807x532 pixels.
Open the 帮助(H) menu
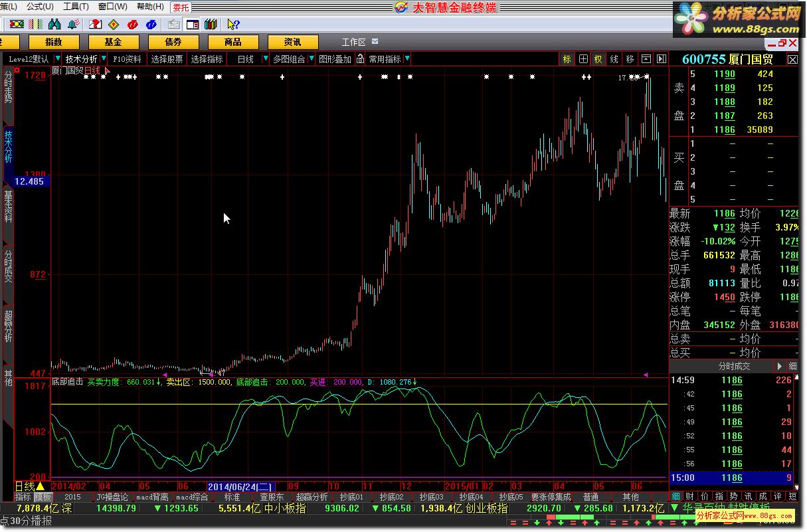pyautogui.click(x=150, y=7)
